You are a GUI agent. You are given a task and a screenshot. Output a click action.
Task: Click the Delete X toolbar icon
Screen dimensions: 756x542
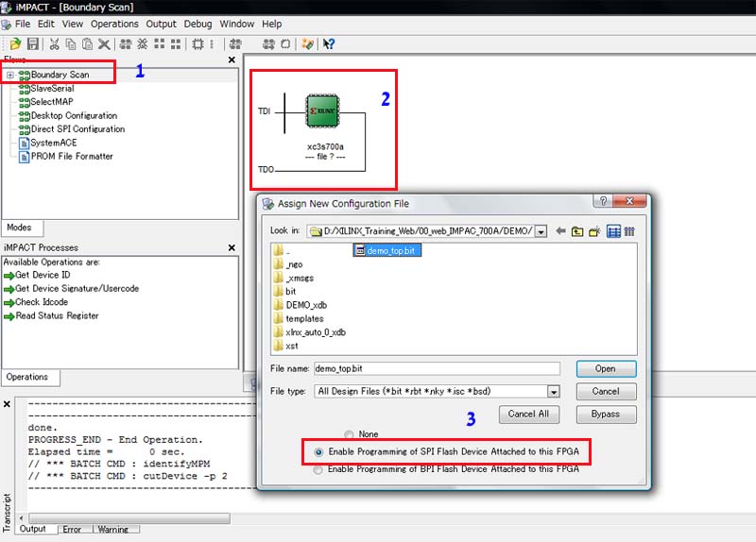coord(104,44)
